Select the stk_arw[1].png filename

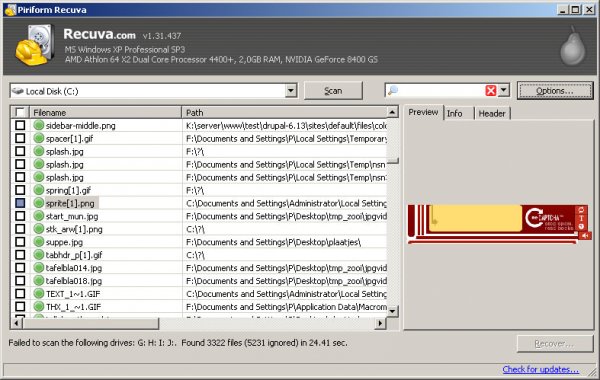[74, 229]
